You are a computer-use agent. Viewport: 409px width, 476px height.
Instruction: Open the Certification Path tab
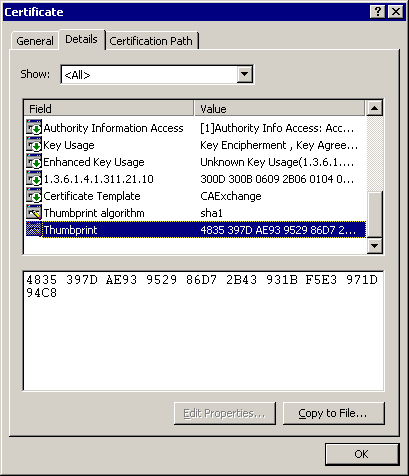coord(151,41)
